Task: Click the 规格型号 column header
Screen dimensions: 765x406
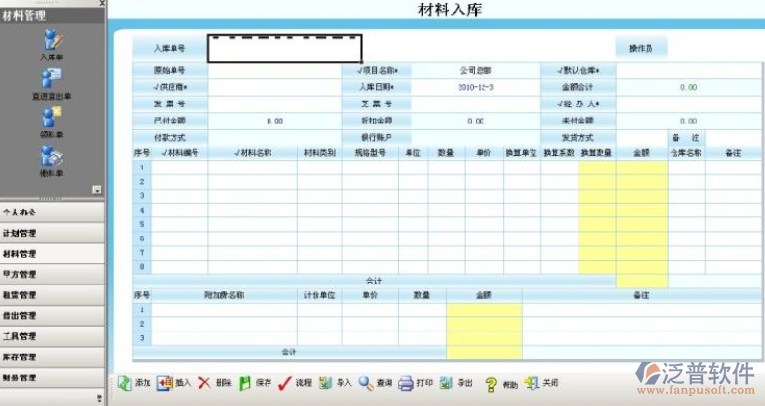Action: pos(370,153)
